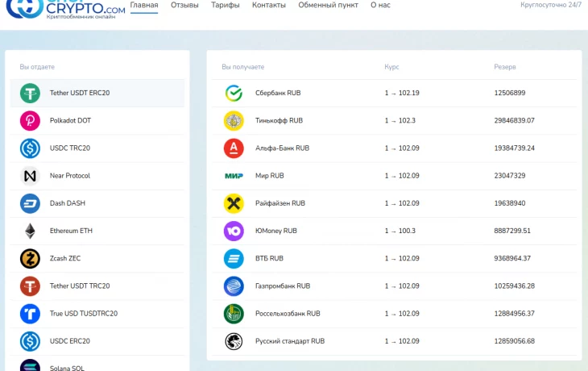
Task: Choose Тинькофф RUB row to receive
Action: coord(279,120)
